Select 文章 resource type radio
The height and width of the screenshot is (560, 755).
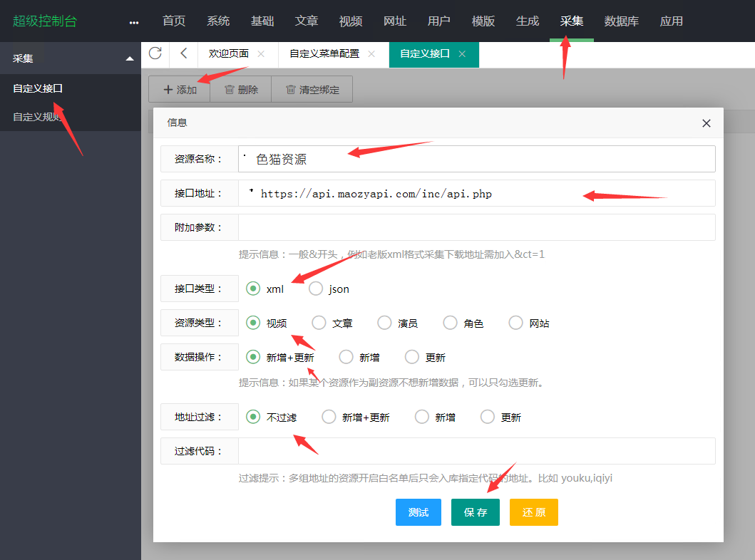click(319, 323)
